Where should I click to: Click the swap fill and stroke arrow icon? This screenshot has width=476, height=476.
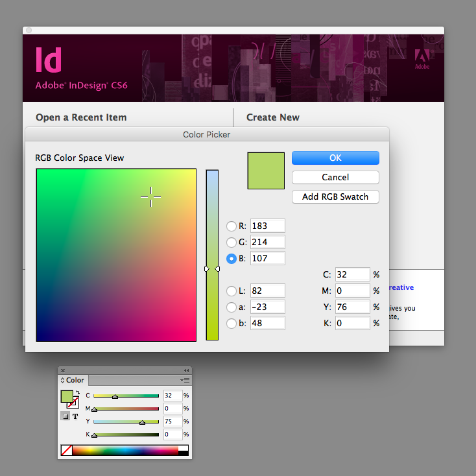tap(78, 392)
